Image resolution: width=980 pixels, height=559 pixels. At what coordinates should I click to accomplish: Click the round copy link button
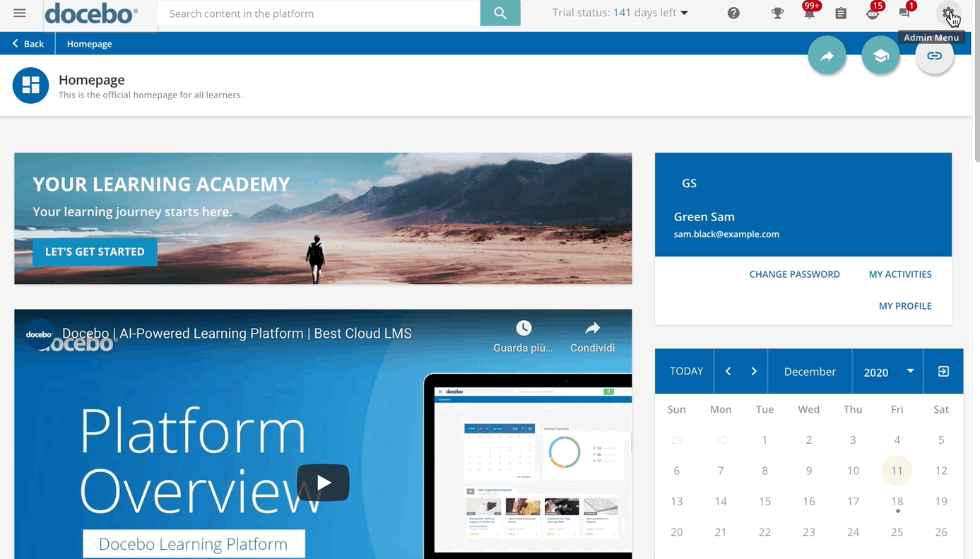coord(934,56)
